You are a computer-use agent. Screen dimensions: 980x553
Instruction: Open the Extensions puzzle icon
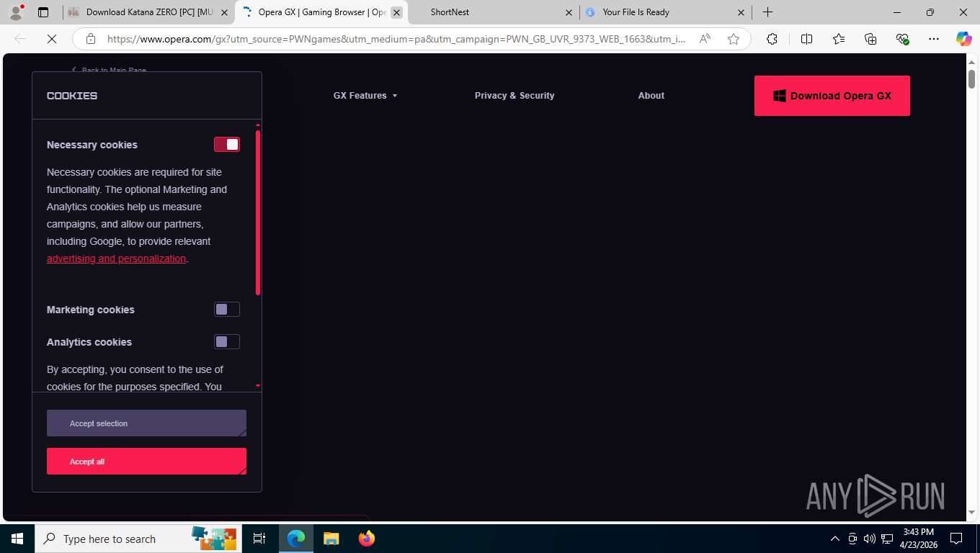772,40
